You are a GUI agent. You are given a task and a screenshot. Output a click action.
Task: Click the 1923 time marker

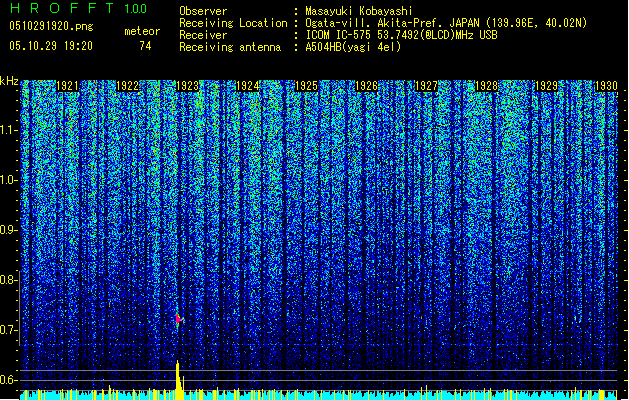coord(187,86)
